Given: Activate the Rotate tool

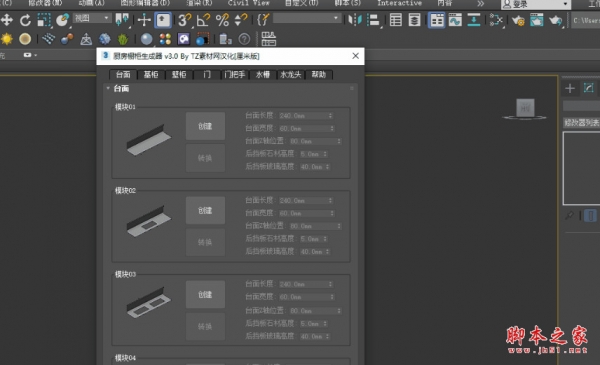Looking at the screenshot, I should point(26,20).
